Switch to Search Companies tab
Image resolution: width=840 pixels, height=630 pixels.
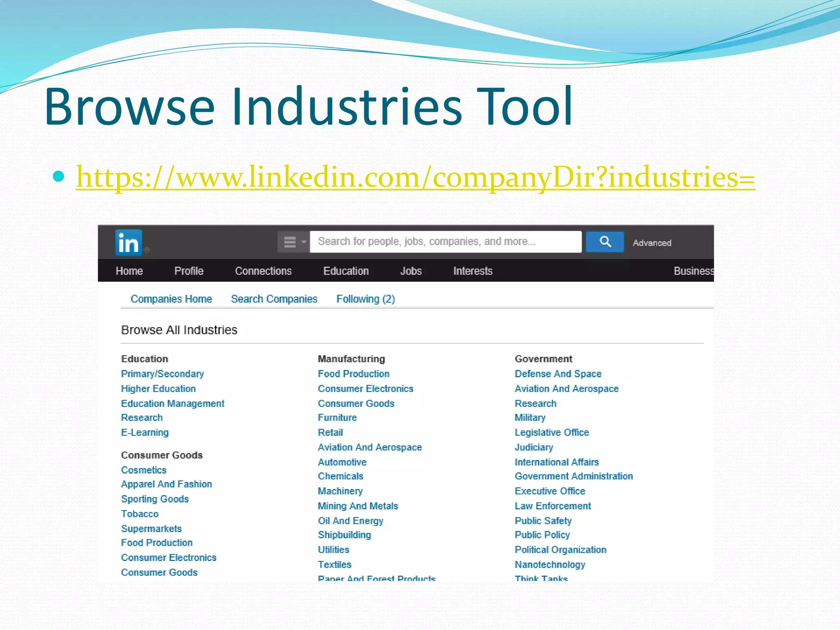coord(274,299)
